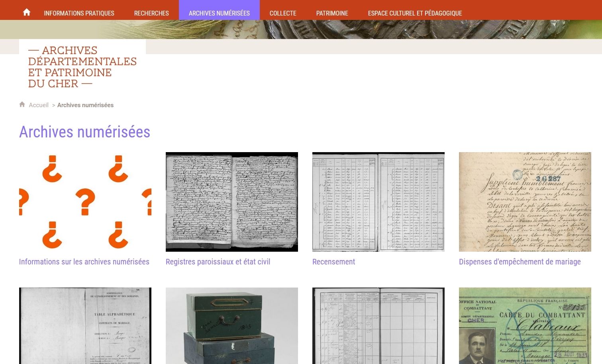Select the Archives Numérisées tab
This screenshot has width=602, height=364.
(219, 13)
